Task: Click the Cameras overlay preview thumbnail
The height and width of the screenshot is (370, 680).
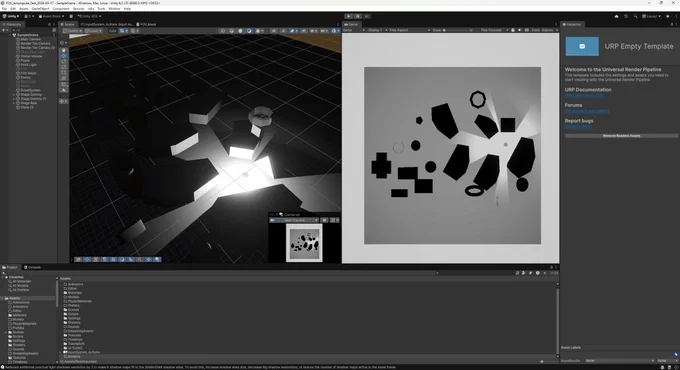Action: [x=304, y=243]
